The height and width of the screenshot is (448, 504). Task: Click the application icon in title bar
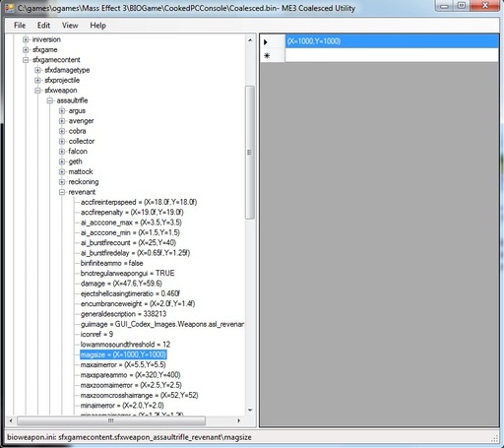click(9, 8)
